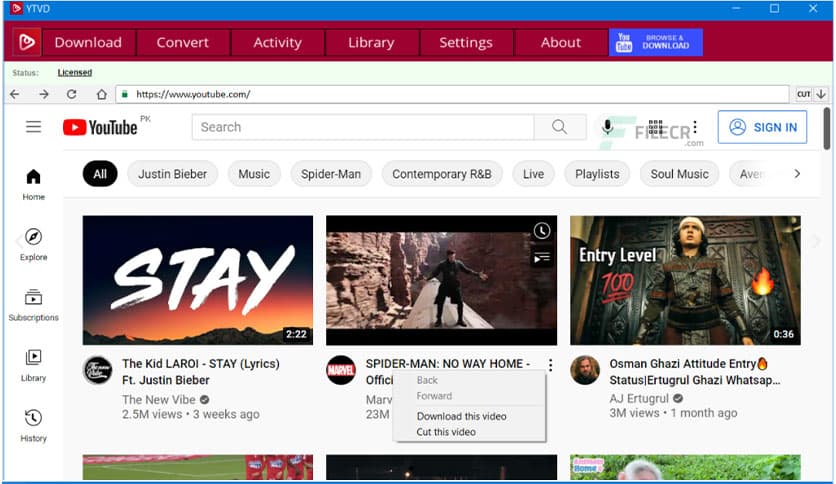Select the Live filter chip

click(533, 174)
